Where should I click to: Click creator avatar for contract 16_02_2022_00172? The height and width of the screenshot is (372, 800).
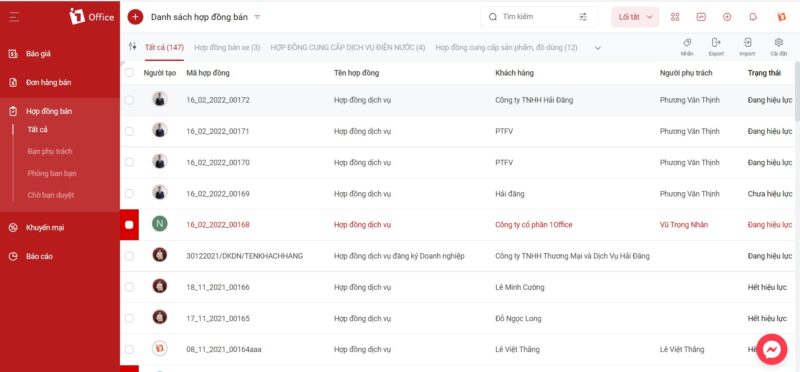[x=160, y=99]
